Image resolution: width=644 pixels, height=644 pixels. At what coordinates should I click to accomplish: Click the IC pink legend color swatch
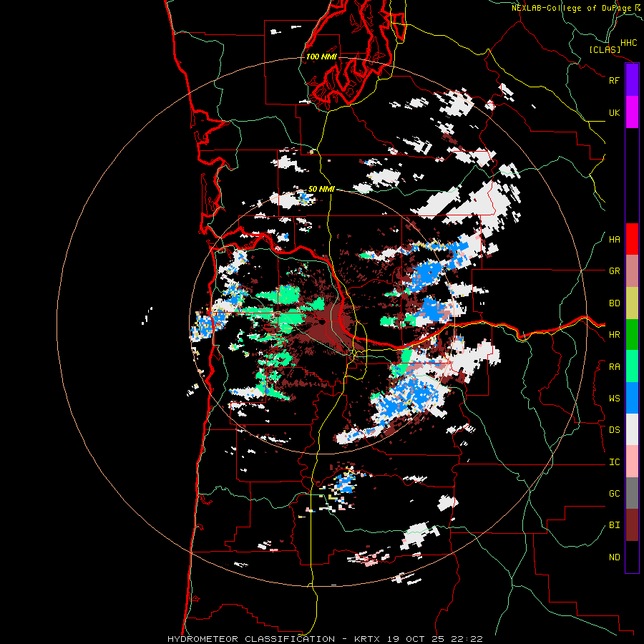(x=632, y=462)
